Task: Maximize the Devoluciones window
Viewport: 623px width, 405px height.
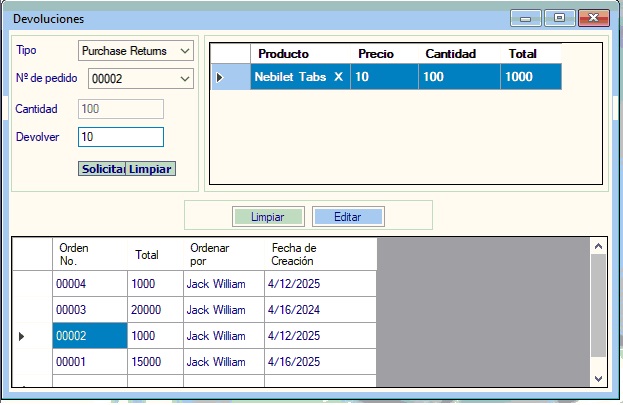Action: click(559, 18)
